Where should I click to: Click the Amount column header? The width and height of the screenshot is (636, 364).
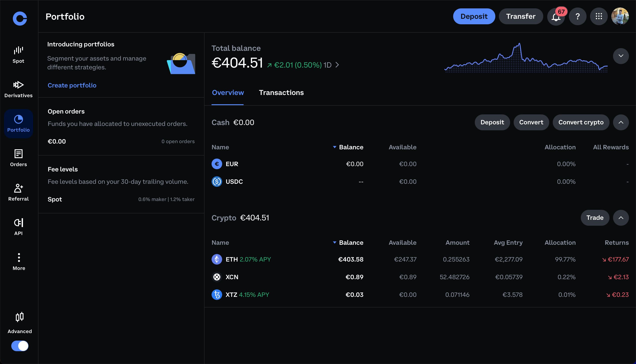coord(457,243)
